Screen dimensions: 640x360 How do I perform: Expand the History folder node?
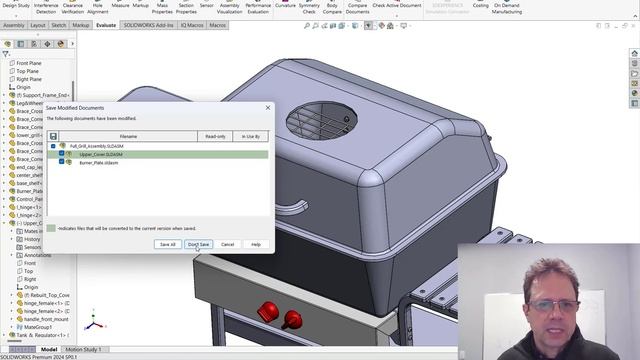11,239
